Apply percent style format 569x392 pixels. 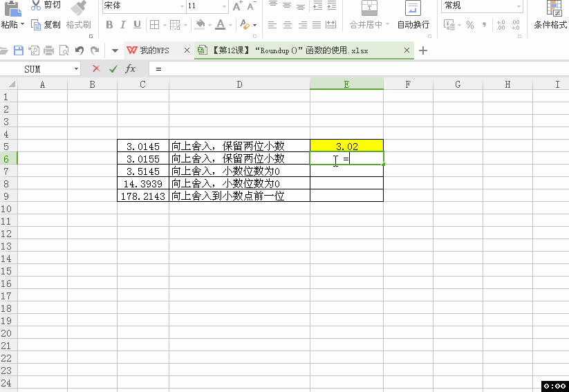click(x=470, y=25)
